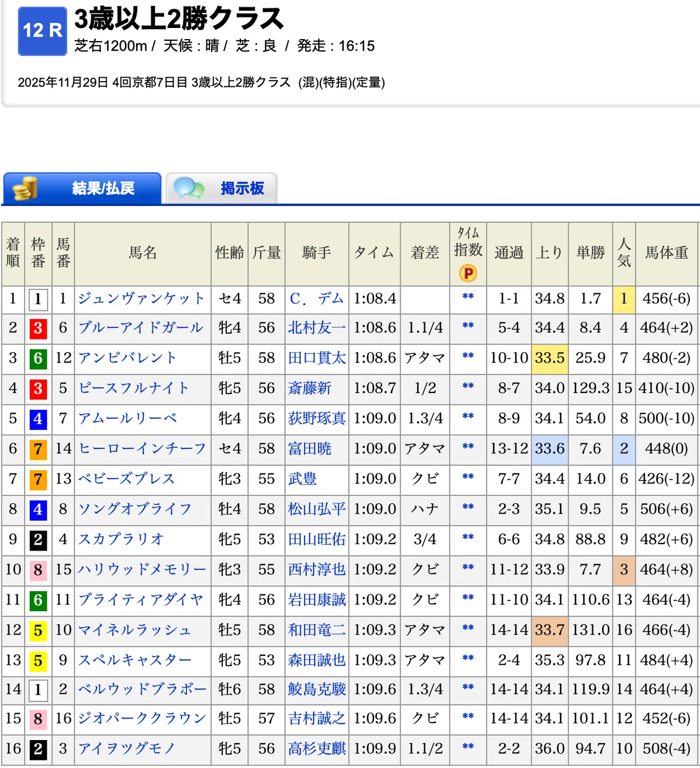Open horse ジオパーククラウン link

[x=142, y=718]
